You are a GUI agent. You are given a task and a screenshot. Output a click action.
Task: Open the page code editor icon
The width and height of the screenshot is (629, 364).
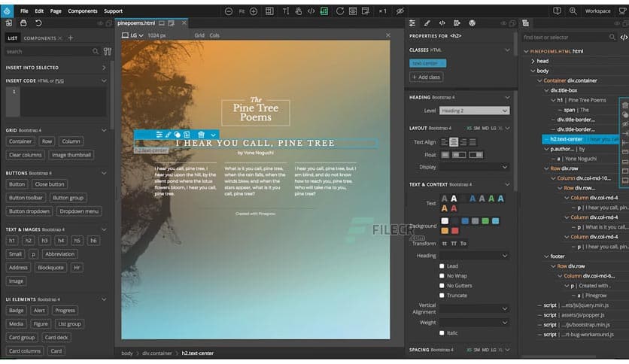click(311, 11)
